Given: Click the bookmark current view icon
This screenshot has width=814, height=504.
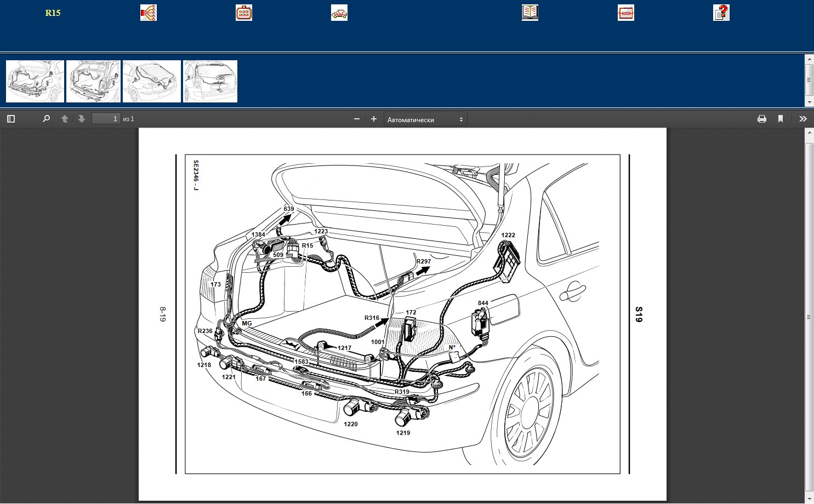Looking at the screenshot, I should coord(781,119).
